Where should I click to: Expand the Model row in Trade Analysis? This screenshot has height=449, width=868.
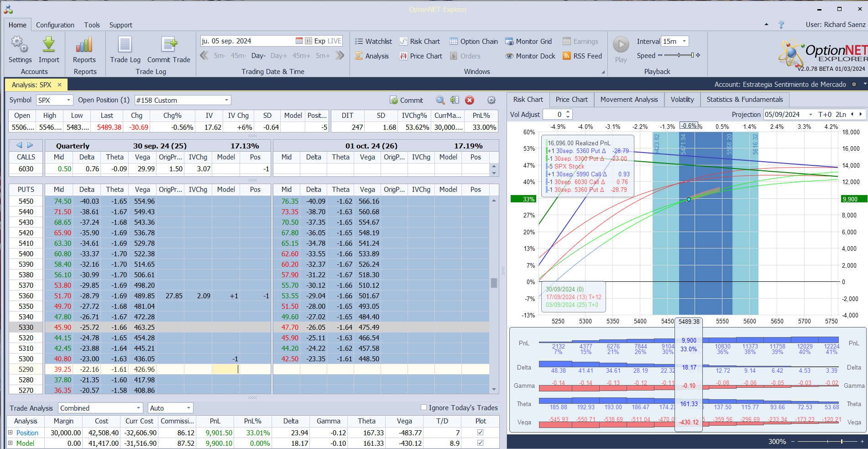(10, 443)
